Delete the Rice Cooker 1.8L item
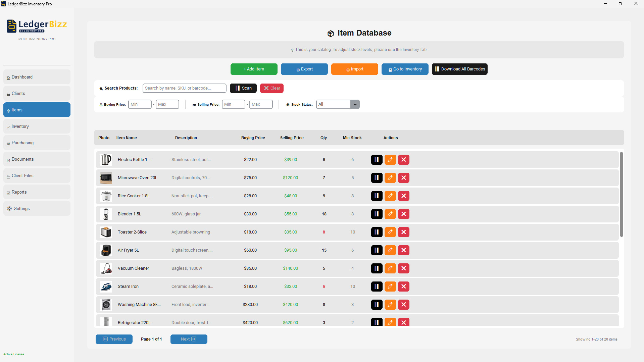 coord(403,196)
